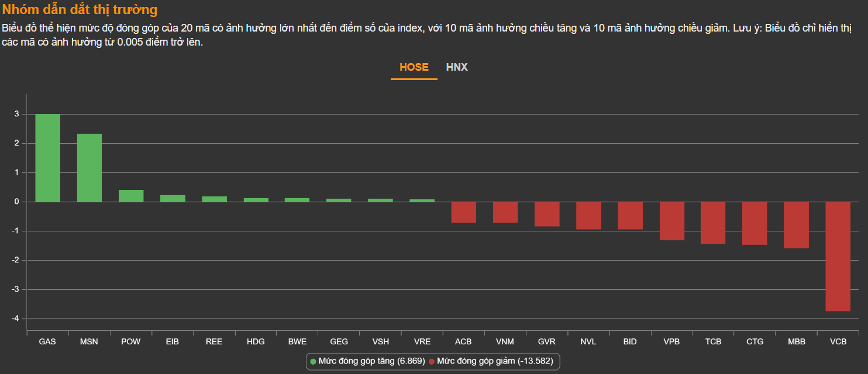Click the ACB red bar
The width and height of the screenshot is (868, 374).
(463, 212)
